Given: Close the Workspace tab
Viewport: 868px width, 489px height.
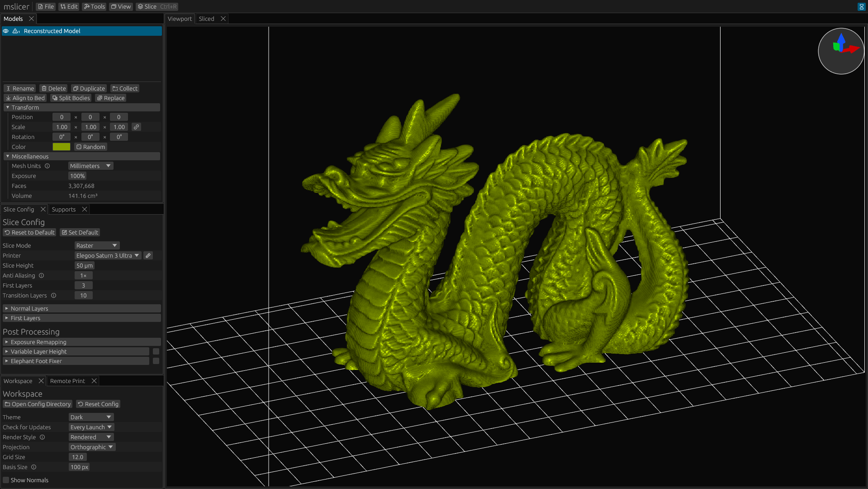Looking at the screenshot, I should (41, 381).
